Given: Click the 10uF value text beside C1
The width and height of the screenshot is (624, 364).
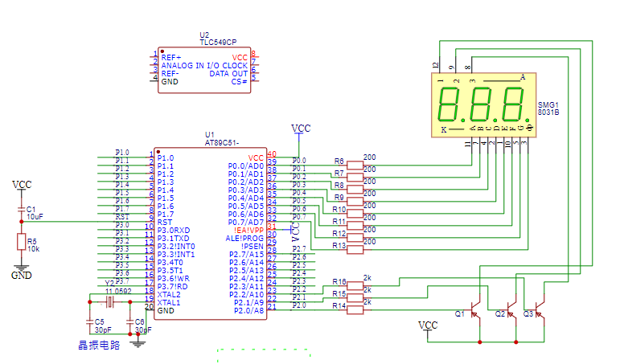Looking at the screenshot, I should (x=35, y=217).
